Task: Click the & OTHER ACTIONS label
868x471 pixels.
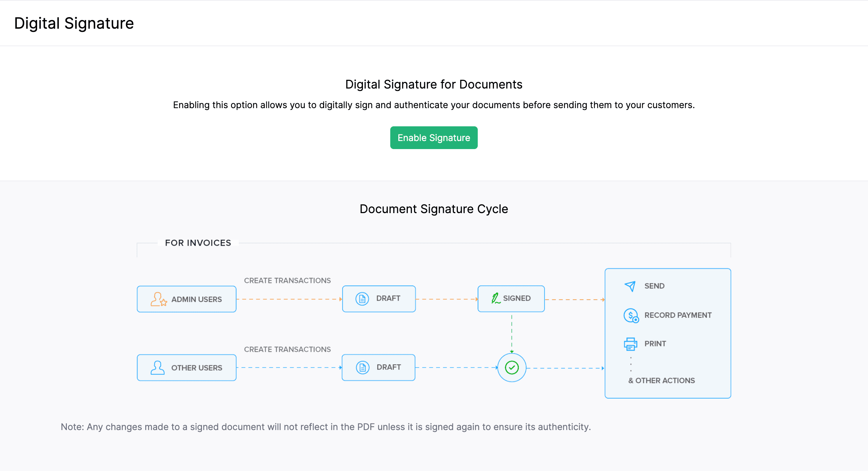Action: coord(661,380)
